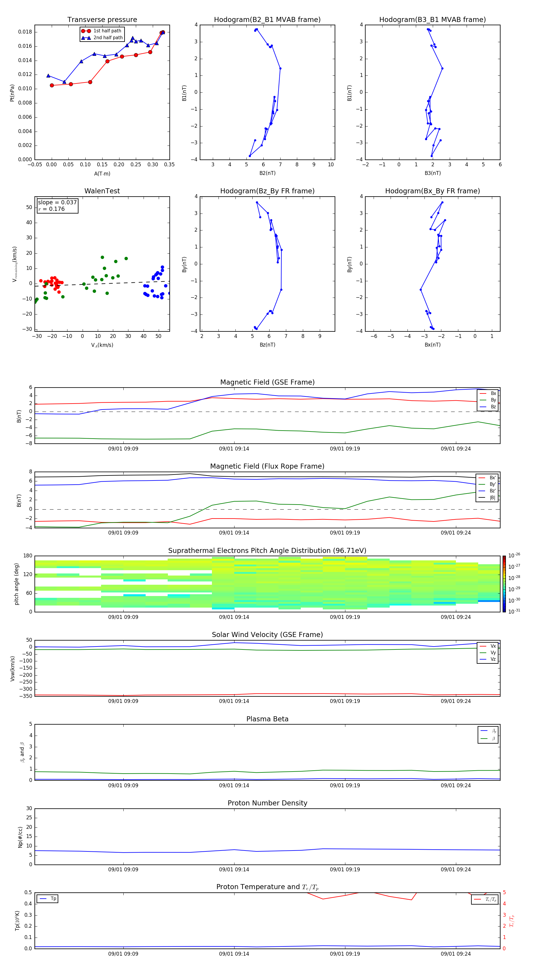This screenshot has width=535, height=980.
Task: Click the "Proton Temperature and Te/Tp" title
Action: point(267,887)
